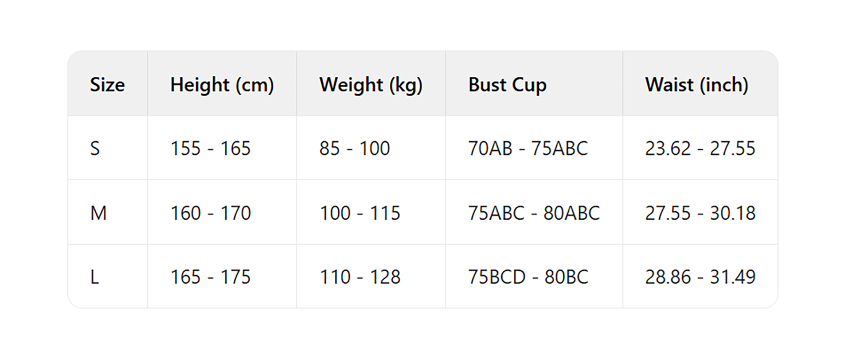Click the Weight (kg) column header

coord(371,84)
